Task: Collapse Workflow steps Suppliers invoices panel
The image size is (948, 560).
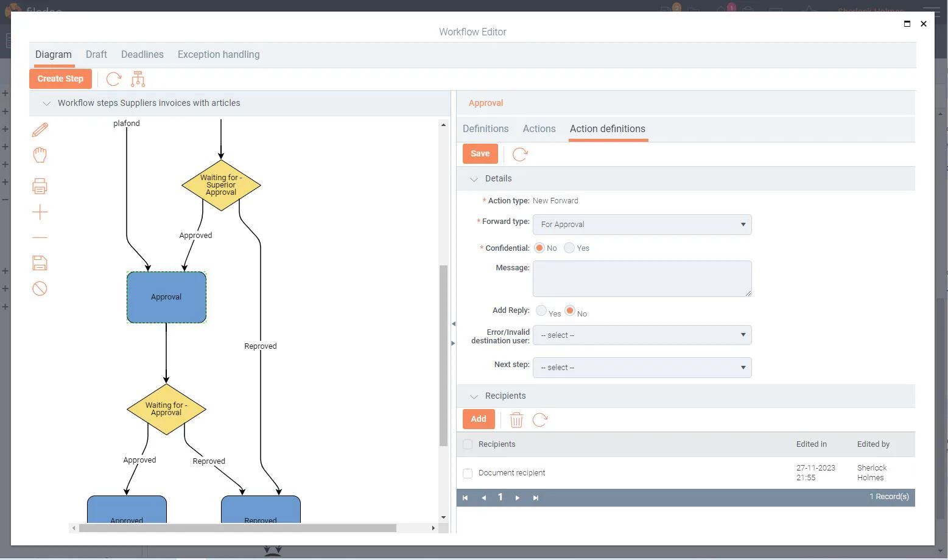Action: (46, 103)
